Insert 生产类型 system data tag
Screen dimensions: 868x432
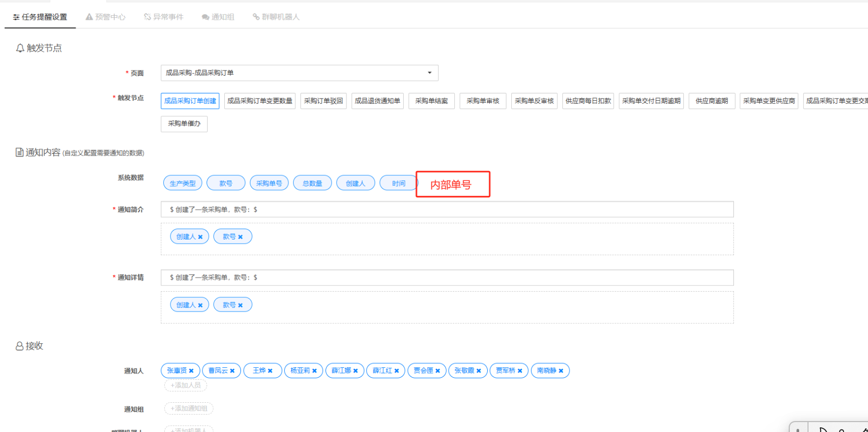point(183,183)
